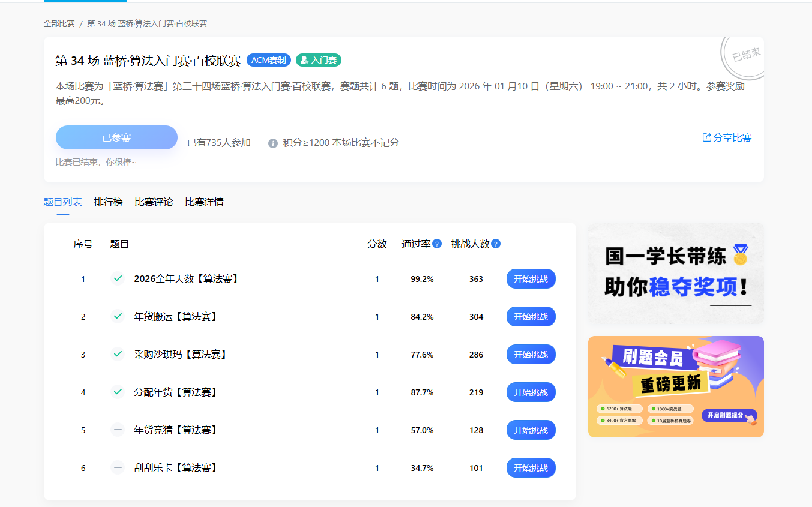Click the help icon beside 通过率

437,244
